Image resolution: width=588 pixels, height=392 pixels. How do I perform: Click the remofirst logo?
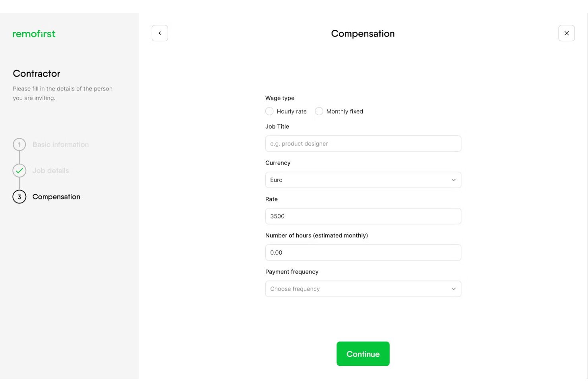click(x=34, y=34)
